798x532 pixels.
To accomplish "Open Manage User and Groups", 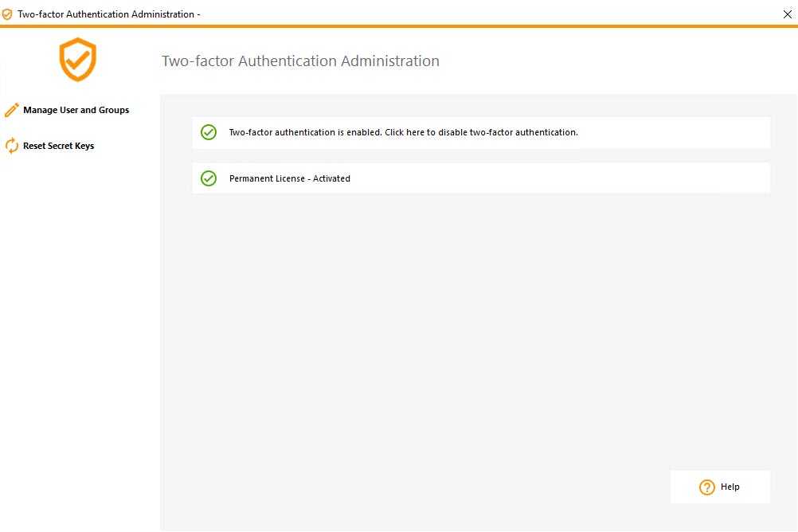I will coord(76,110).
